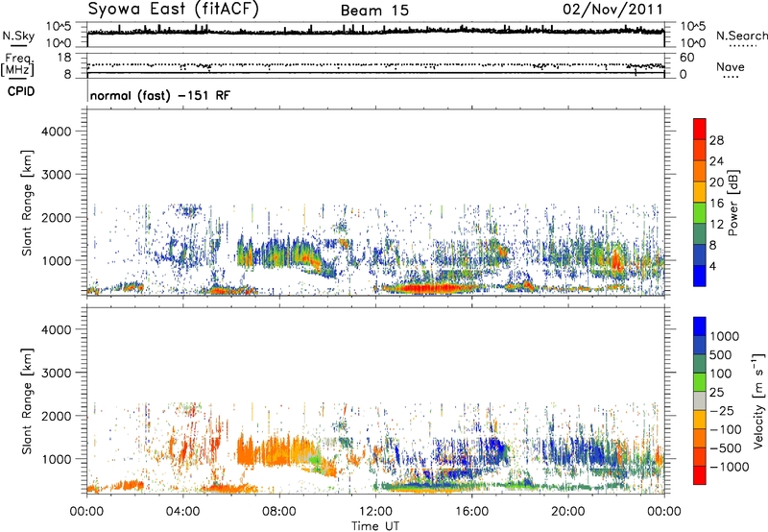Click the "24" tick on Power color bar

point(716,161)
